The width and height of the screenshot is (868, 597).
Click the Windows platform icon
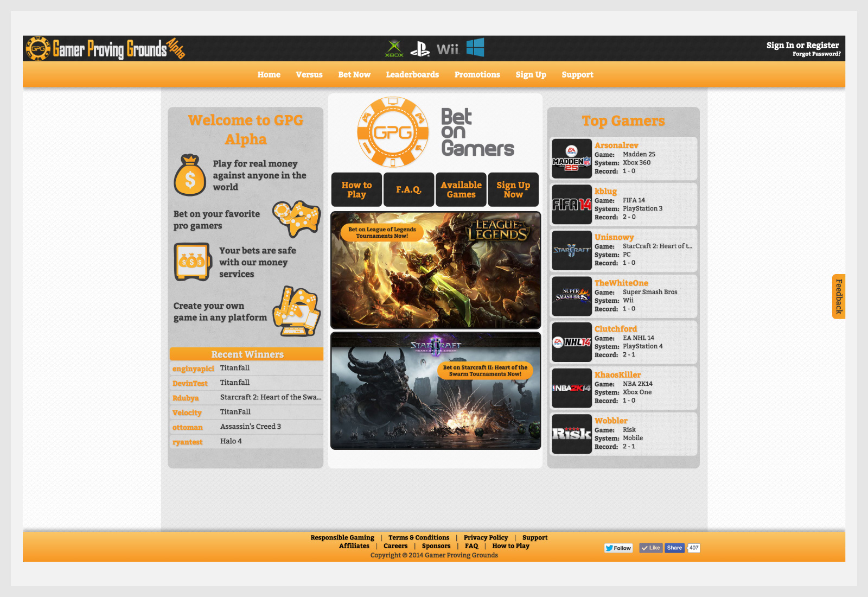475,47
